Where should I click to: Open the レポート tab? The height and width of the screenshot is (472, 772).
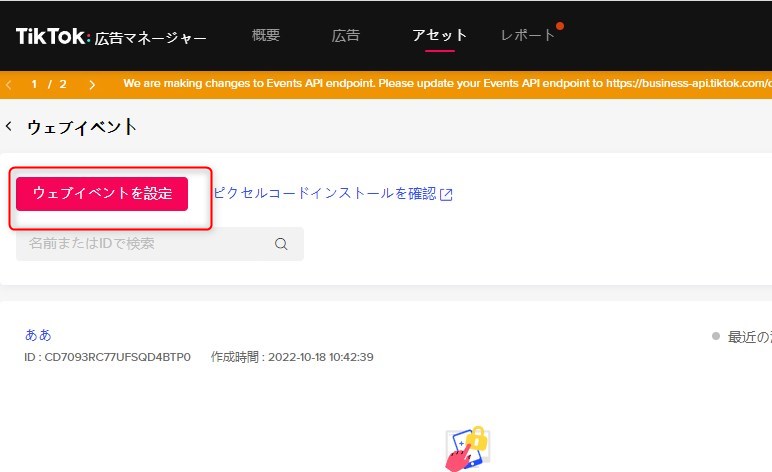tap(527, 36)
